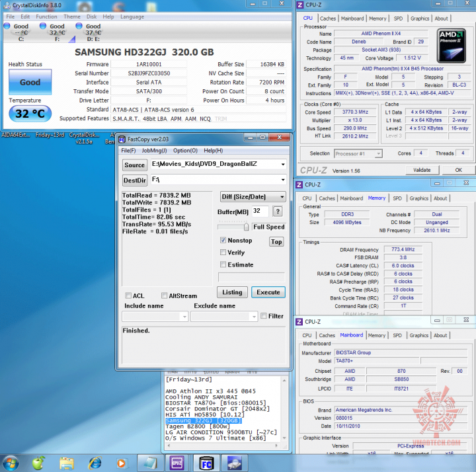This screenshot has width=476, height=472.
Task: Open the Diff (Size/Date) copy mode dropdown
Action: click(x=253, y=197)
